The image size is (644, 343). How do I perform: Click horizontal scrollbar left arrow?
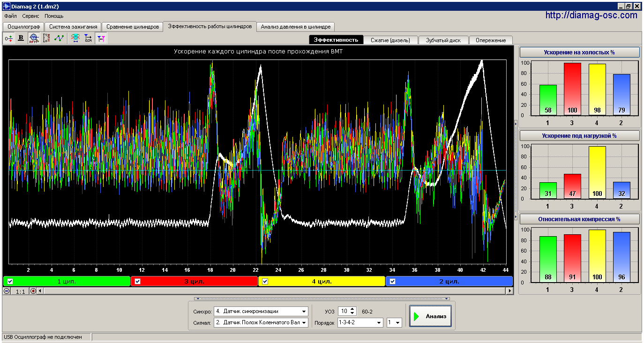coord(40,291)
